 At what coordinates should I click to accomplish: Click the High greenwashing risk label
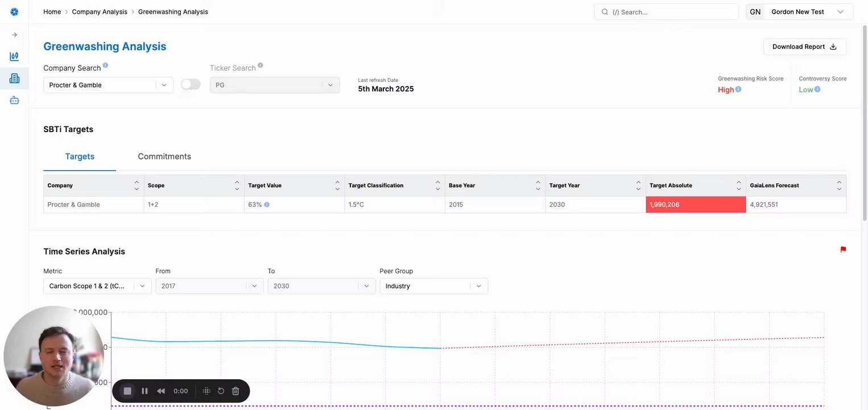(726, 89)
